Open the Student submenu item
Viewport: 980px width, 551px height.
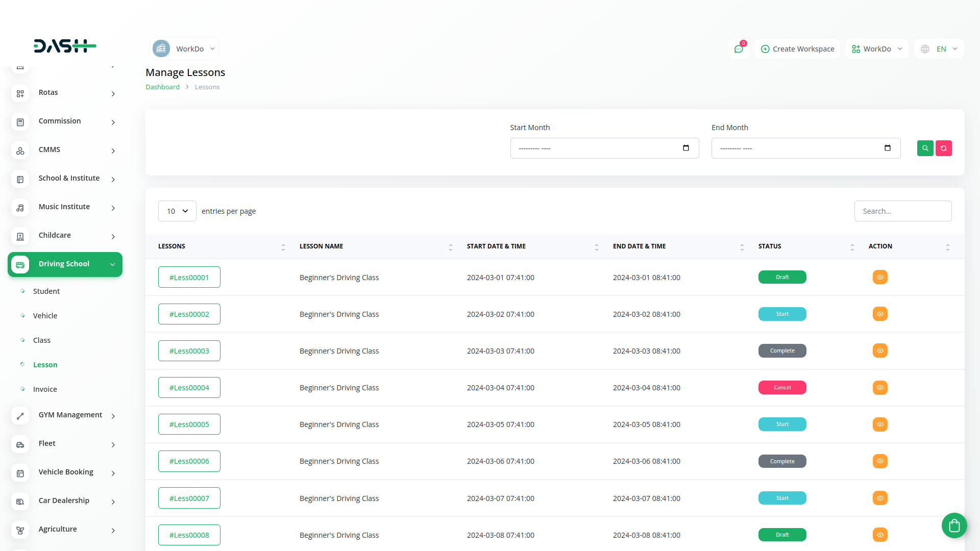pyautogui.click(x=46, y=291)
